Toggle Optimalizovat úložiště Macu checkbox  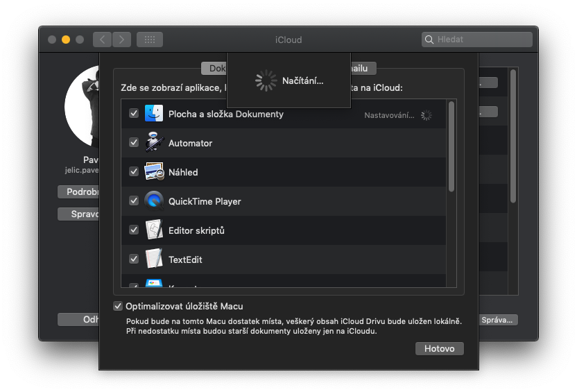click(x=118, y=306)
